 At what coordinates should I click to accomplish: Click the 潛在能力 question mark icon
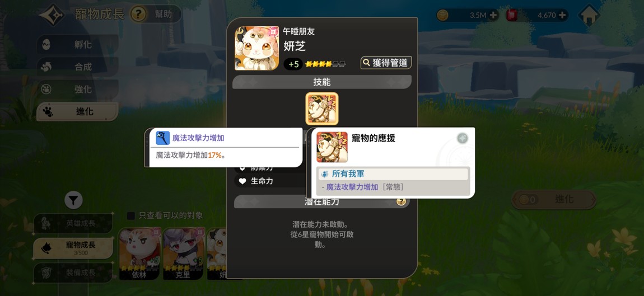point(402,201)
